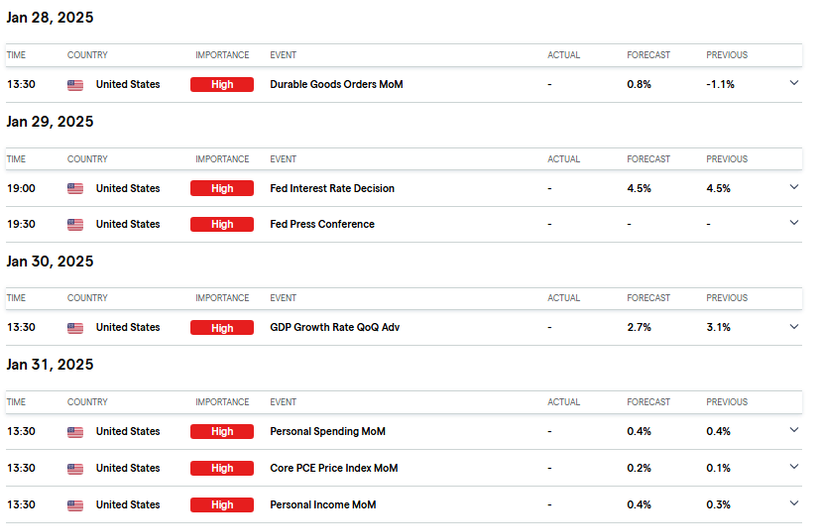Click US flag in Personal Income MoM row
Viewport: 820px width, 529px height.
coord(75,505)
